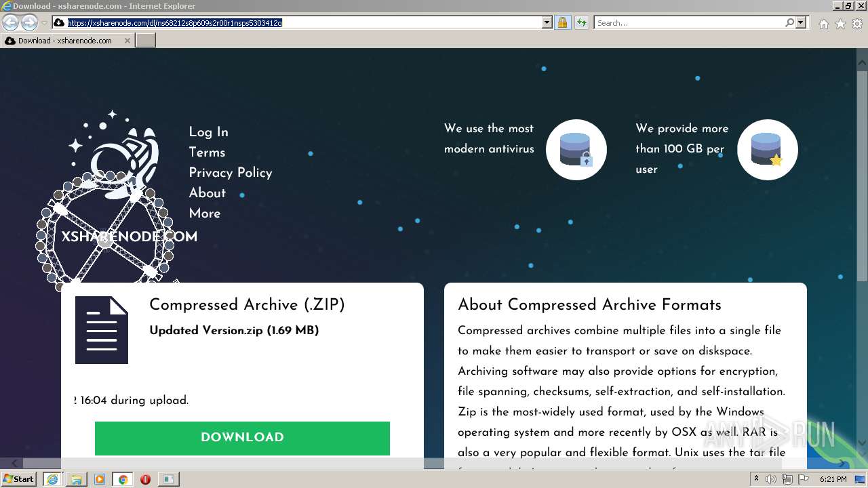Open the Action Center flag icon

[x=803, y=479]
